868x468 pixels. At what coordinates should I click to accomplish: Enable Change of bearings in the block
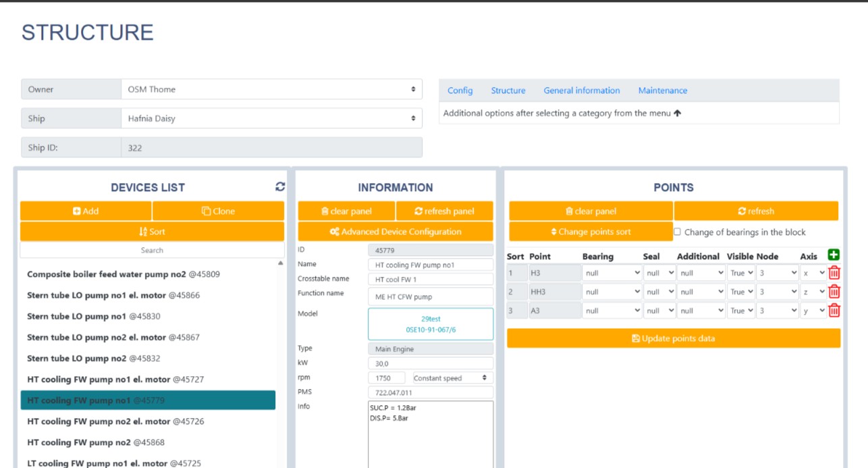click(678, 232)
